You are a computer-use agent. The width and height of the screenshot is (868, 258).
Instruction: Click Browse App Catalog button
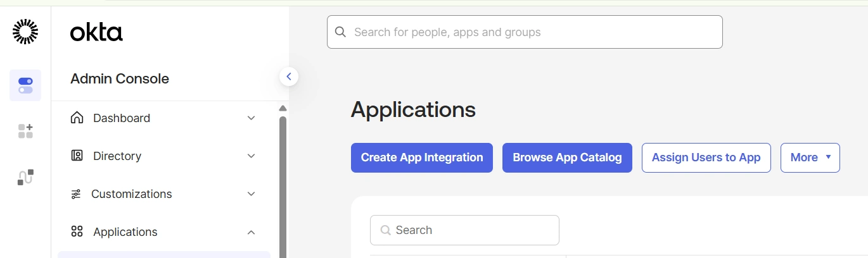coord(567,157)
